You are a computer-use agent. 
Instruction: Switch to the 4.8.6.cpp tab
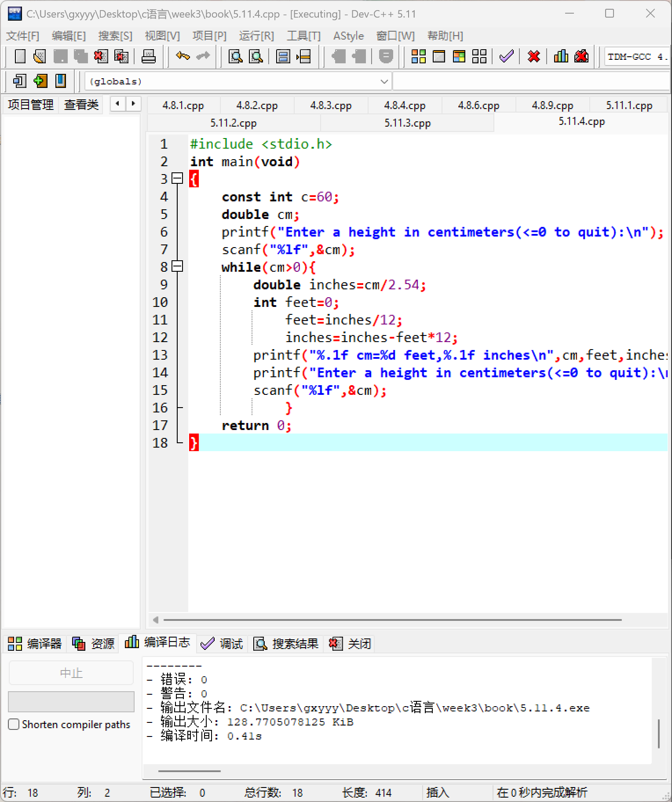coord(478,106)
